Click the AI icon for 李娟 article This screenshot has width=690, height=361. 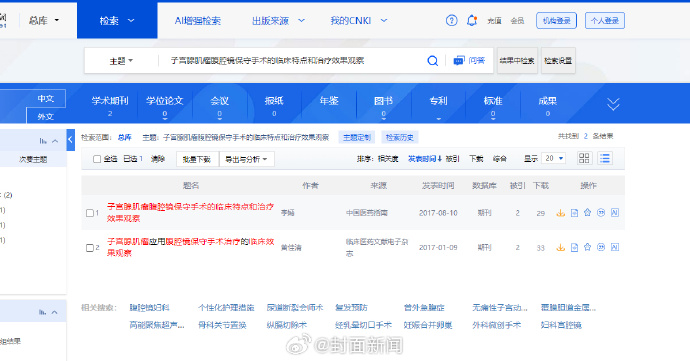[x=615, y=213]
